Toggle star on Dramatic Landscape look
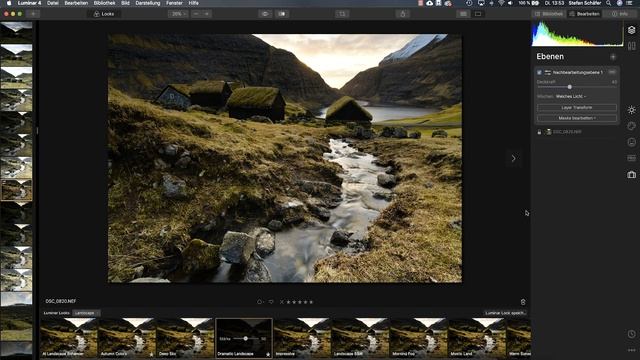 [x=268, y=354]
